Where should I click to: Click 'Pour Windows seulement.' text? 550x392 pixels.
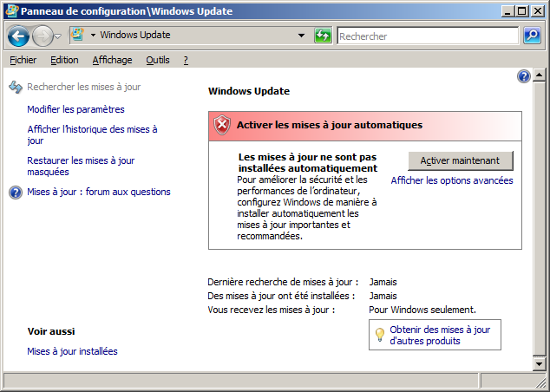(x=422, y=310)
